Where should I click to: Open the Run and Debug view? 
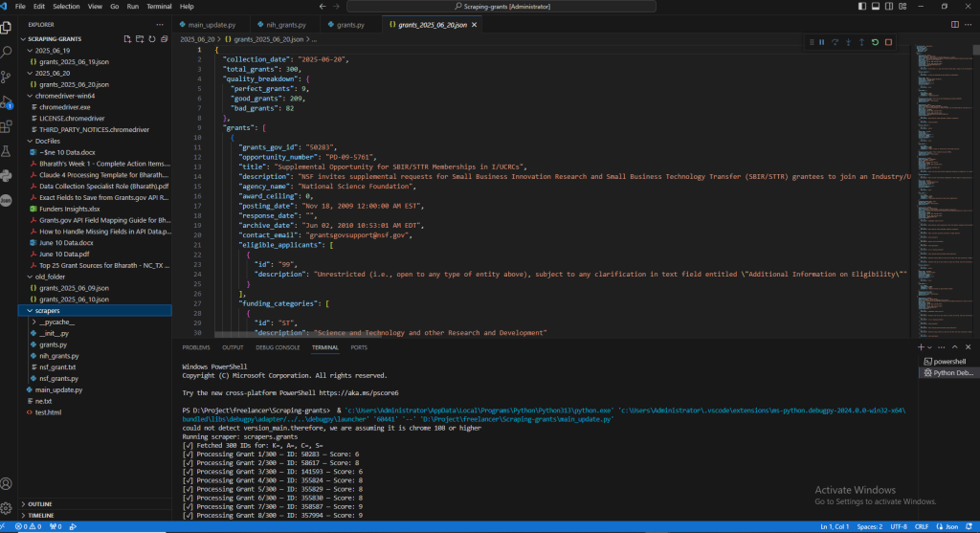coord(8,101)
